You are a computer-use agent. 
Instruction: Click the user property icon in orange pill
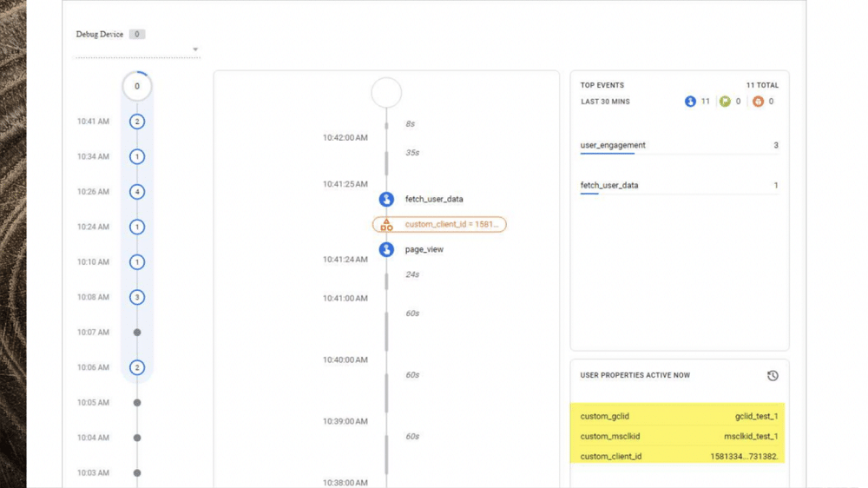(x=386, y=225)
